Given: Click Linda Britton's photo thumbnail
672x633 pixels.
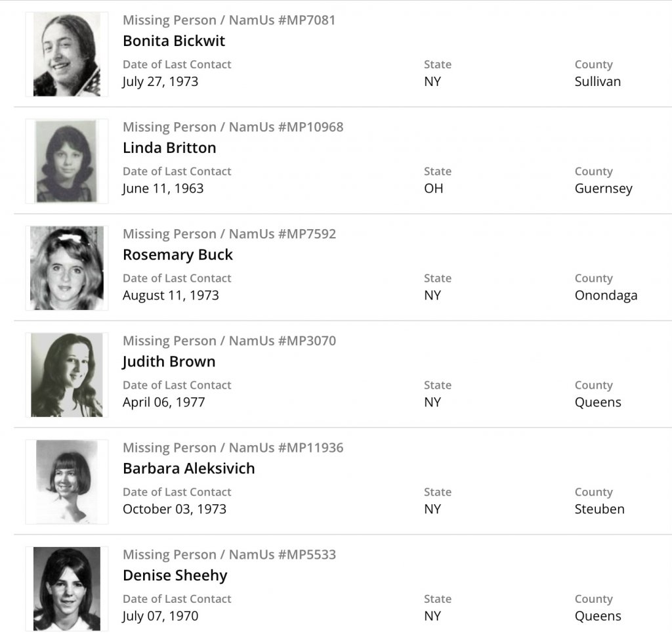Looking at the screenshot, I should pyautogui.click(x=66, y=162).
